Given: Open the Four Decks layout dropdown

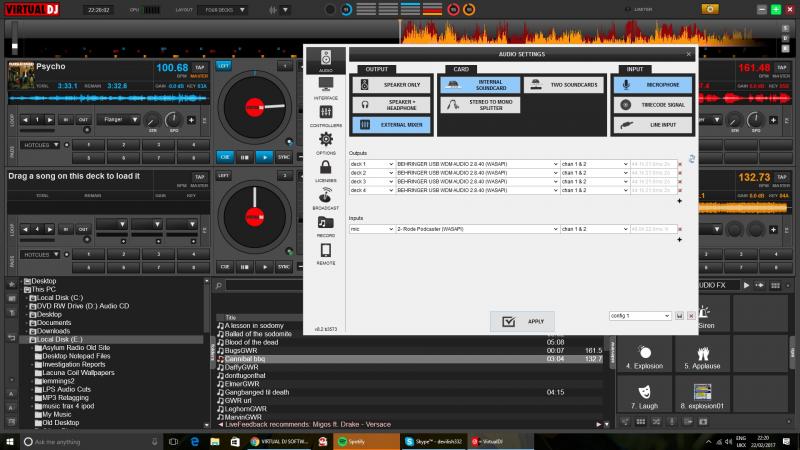Looking at the screenshot, I should point(222,10).
